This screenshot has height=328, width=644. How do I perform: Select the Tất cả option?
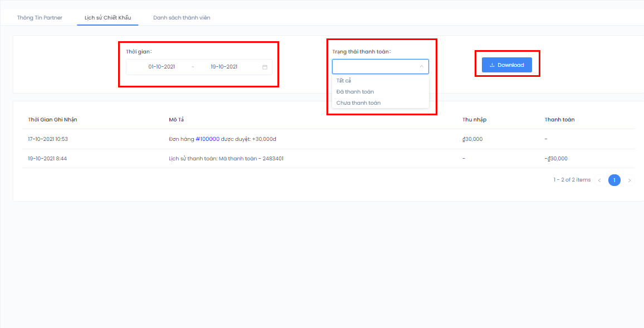click(x=344, y=81)
